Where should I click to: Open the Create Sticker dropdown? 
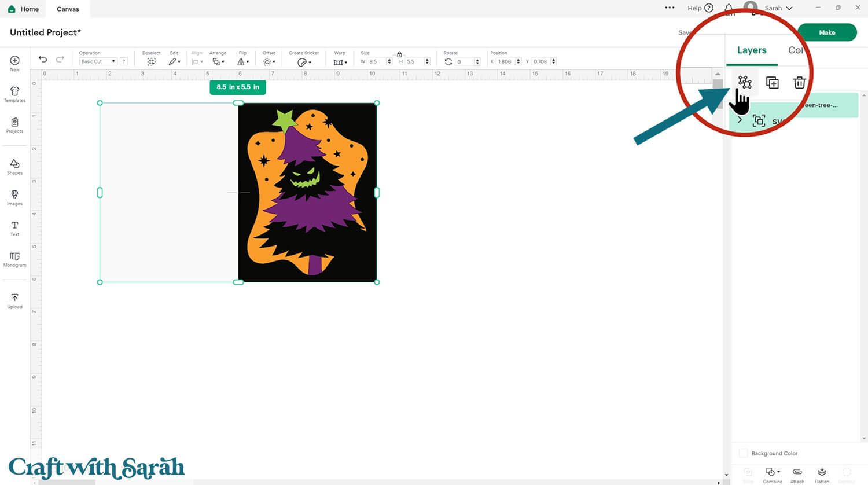click(304, 62)
